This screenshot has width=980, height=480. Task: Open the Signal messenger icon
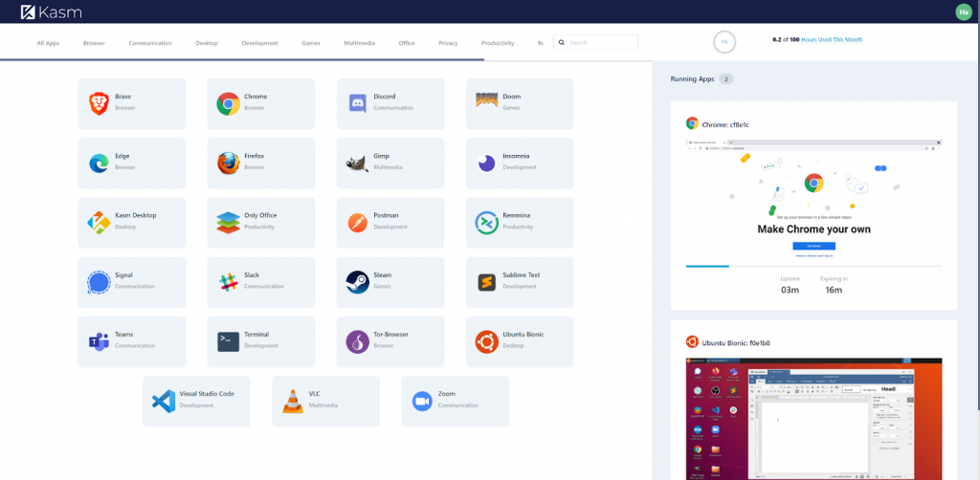[99, 282]
